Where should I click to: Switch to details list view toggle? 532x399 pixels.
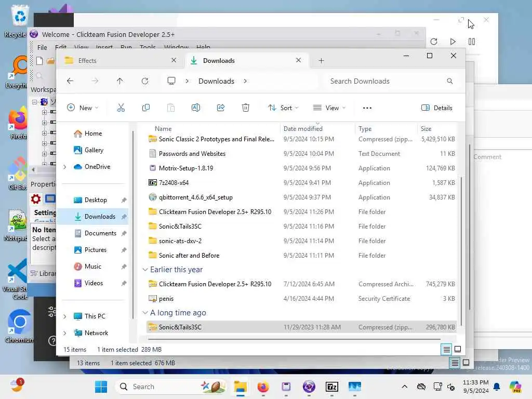pos(447,349)
